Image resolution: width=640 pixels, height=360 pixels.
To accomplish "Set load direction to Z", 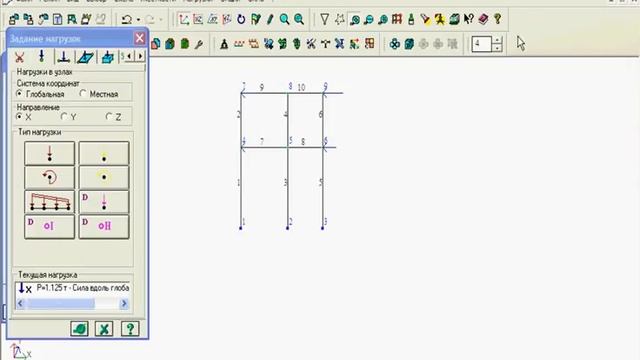I will [x=113, y=117].
